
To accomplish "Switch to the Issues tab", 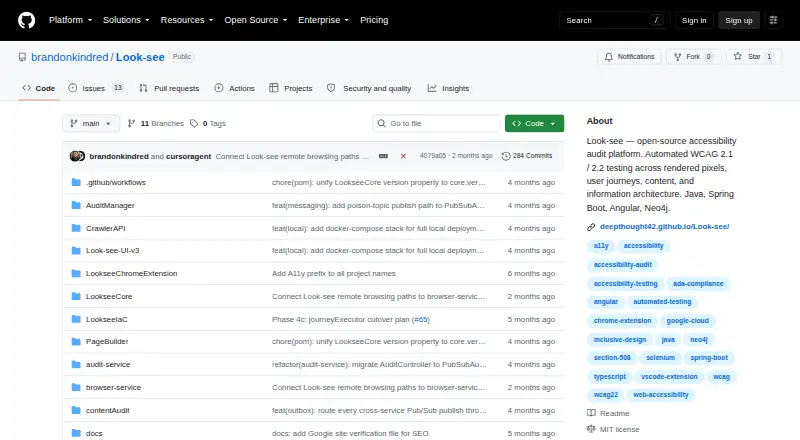I will click(96, 88).
